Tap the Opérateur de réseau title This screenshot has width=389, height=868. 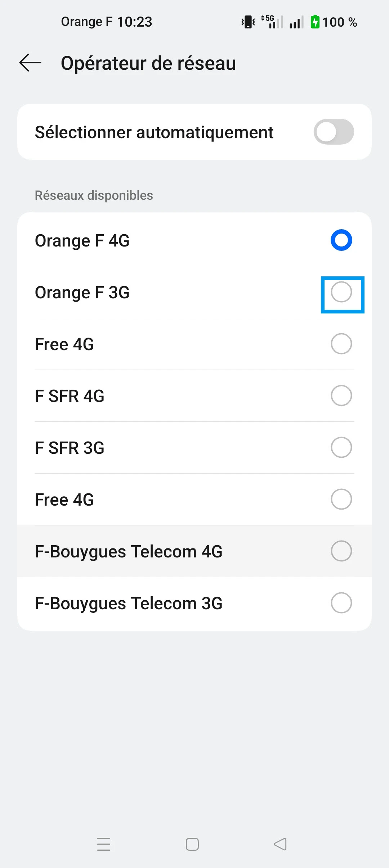tap(148, 63)
